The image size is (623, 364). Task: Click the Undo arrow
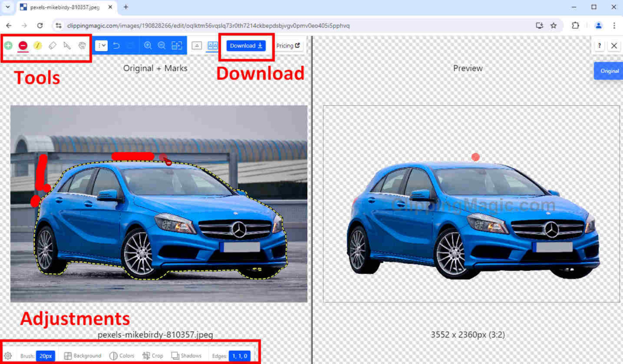click(116, 46)
